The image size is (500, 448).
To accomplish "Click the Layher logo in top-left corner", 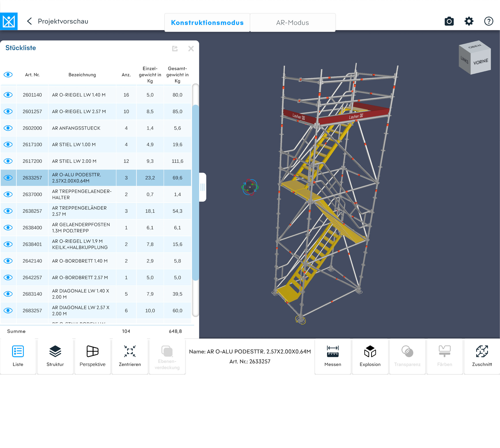I will [x=9, y=21].
